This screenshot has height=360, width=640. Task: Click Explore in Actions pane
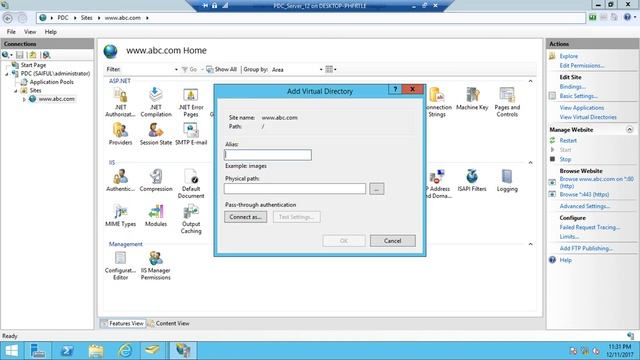pyautogui.click(x=568, y=56)
